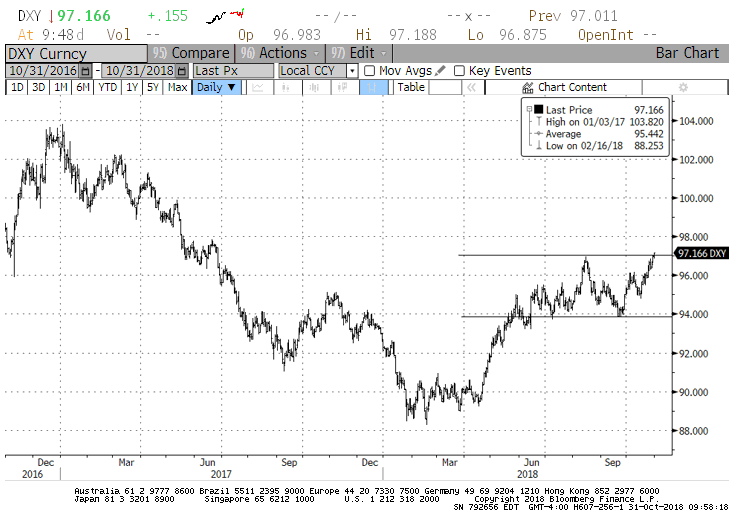Image resolution: width=736 pixels, height=530 pixels.
Task: Collapse the legend box tree toggle
Action: tap(529, 110)
